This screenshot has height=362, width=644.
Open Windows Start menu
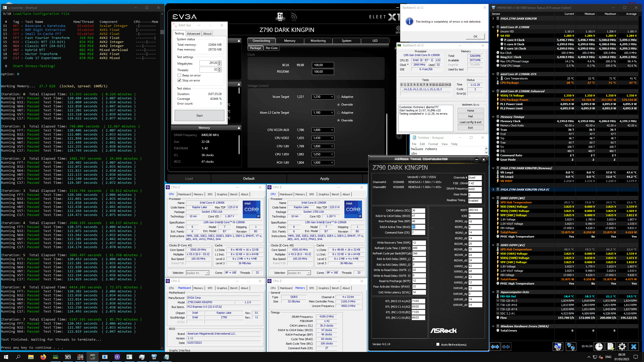[x=6, y=357]
